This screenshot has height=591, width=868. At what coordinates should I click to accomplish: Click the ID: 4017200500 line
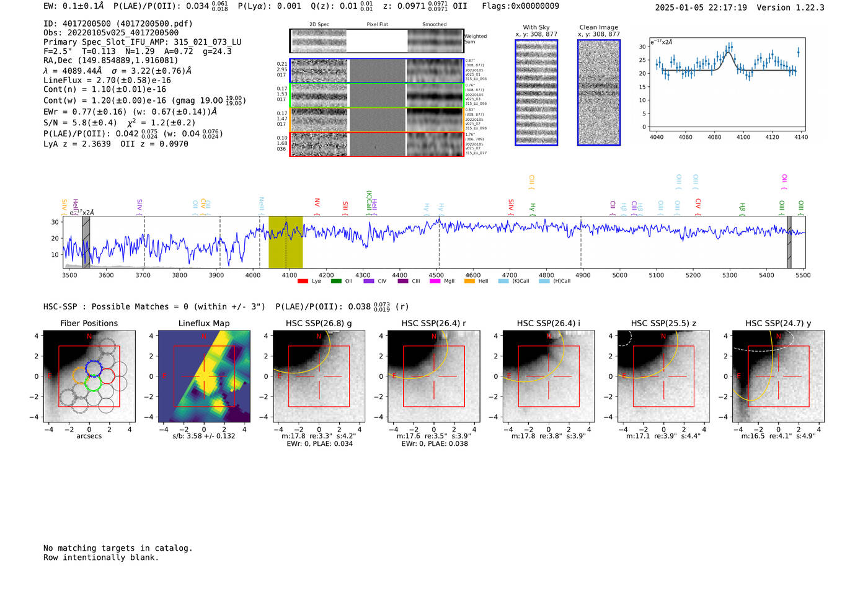(118, 24)
